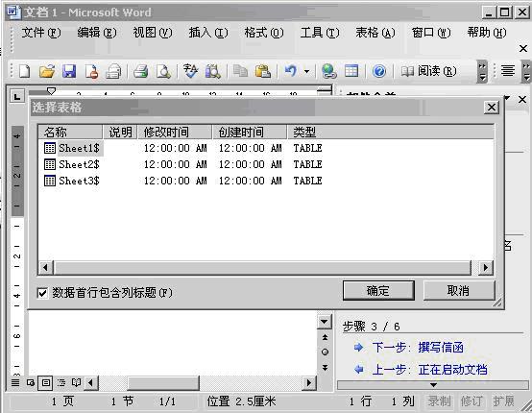Toggle first row contains column headers checkbox
Viewport: 532px width, 413px height.
[x=42, y=293]
